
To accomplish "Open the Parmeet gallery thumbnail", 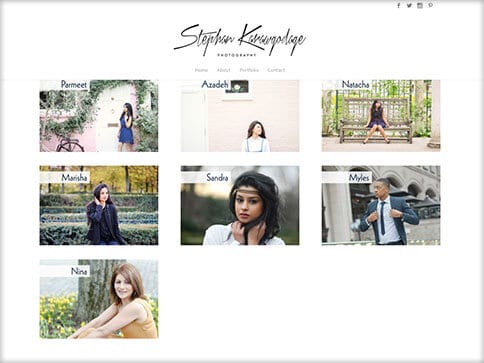I will [x=99, y=116].
